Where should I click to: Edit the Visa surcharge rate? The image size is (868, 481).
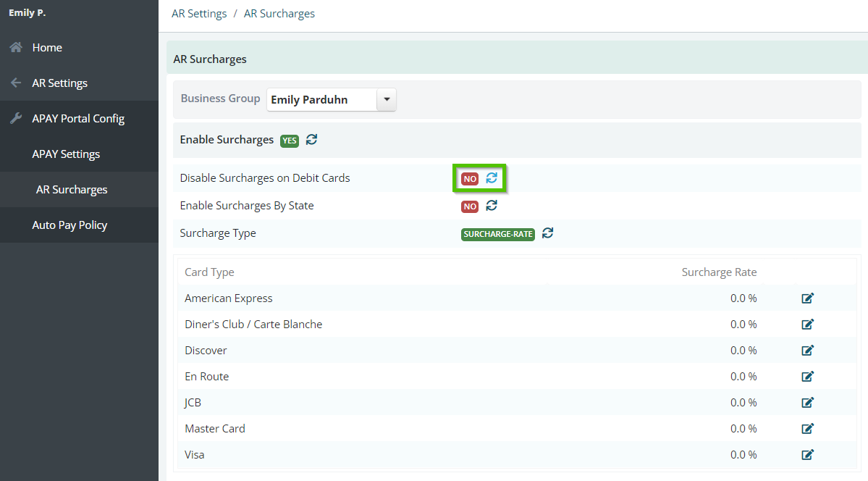coord(808,454)
